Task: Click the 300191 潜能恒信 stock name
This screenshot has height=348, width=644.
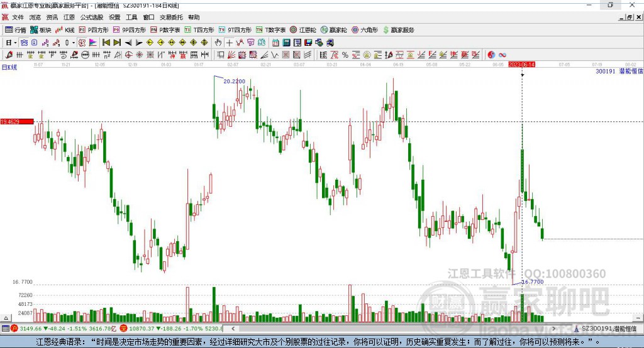Action: [619, 72]
